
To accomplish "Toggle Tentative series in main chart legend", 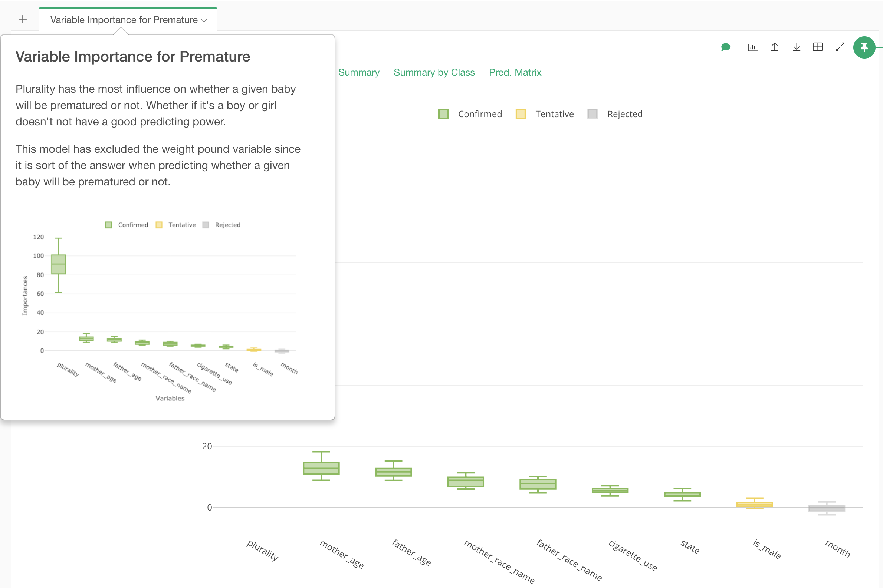I will (545, 114).
